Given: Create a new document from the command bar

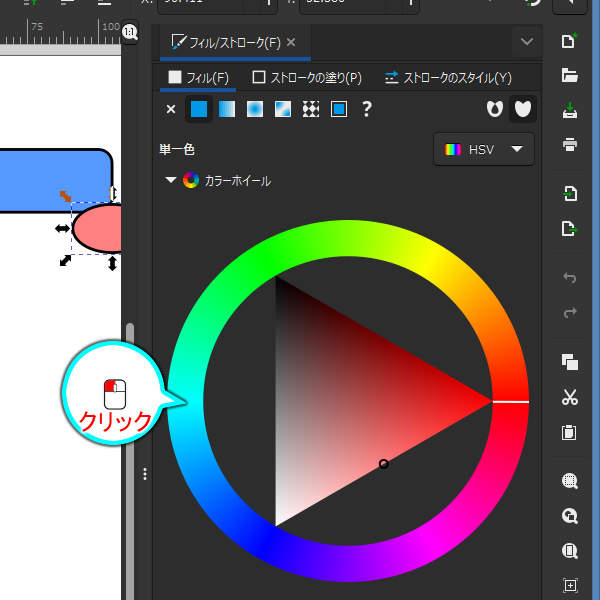Looking at the screenshot, I should coord(569,41).
